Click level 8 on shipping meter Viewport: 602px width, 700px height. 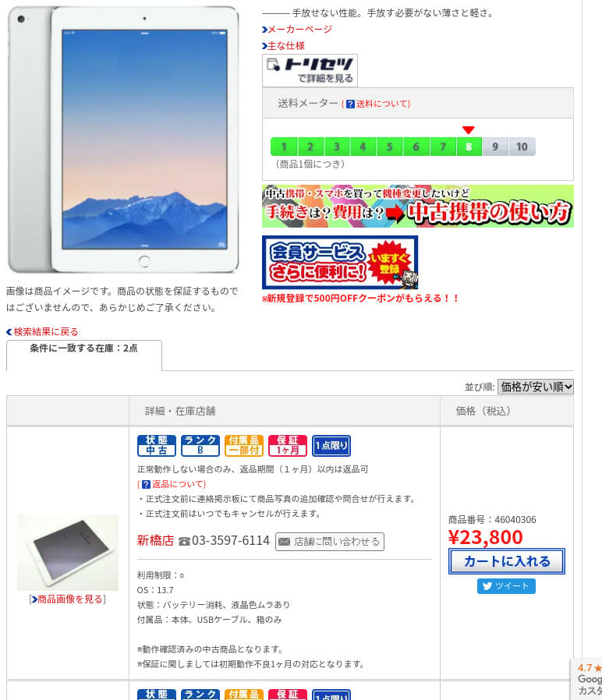point(469,147)
